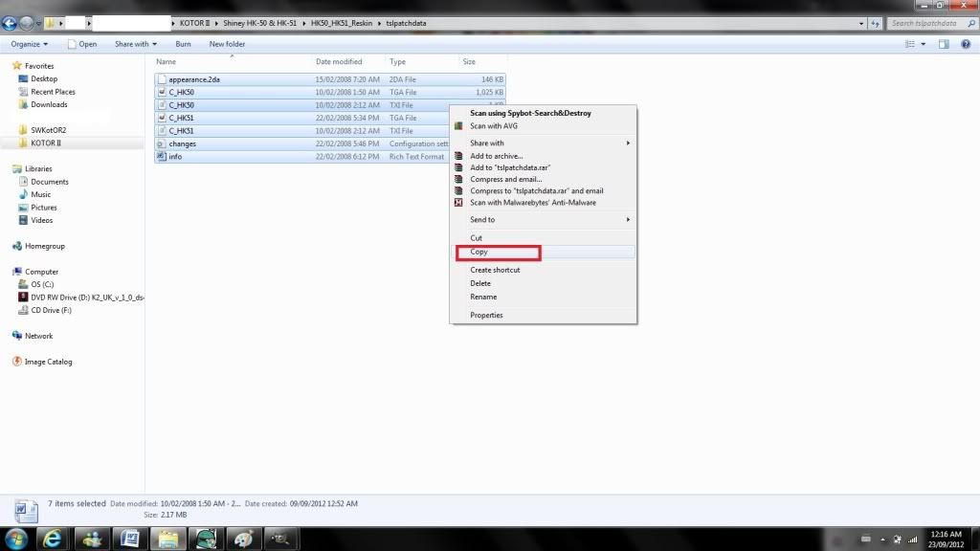Toggle the preview pane icon
The image size is (980, 551).
943,44
